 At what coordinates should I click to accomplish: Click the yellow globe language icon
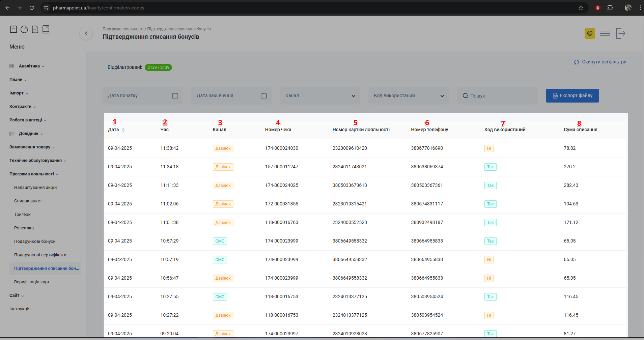[x=590, y=33]
